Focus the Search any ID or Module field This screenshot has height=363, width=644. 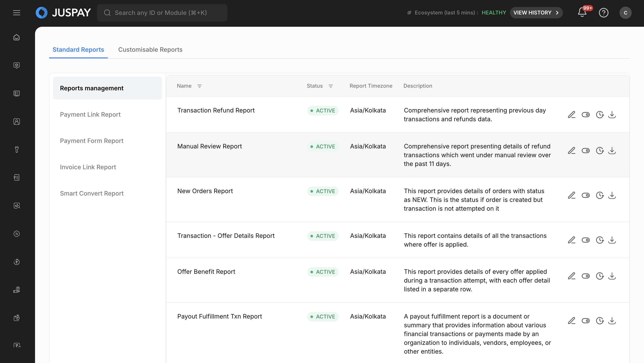(x=162, y=12)
